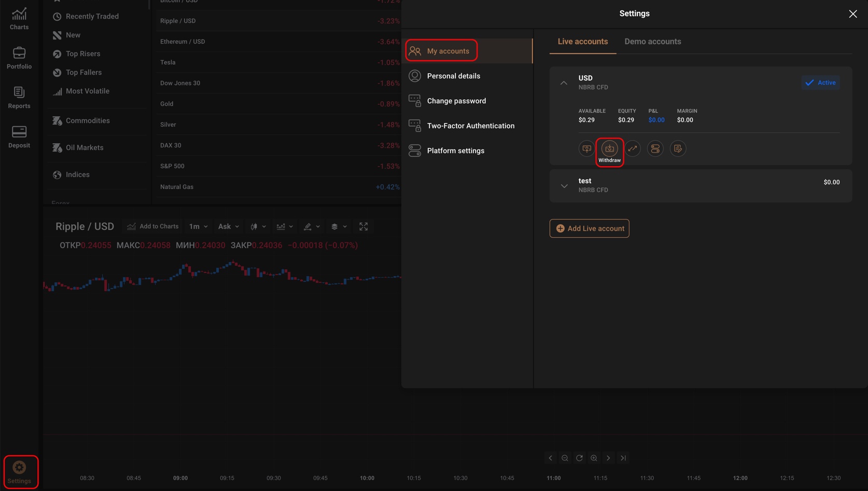Go to next chart period

(608, 458)
